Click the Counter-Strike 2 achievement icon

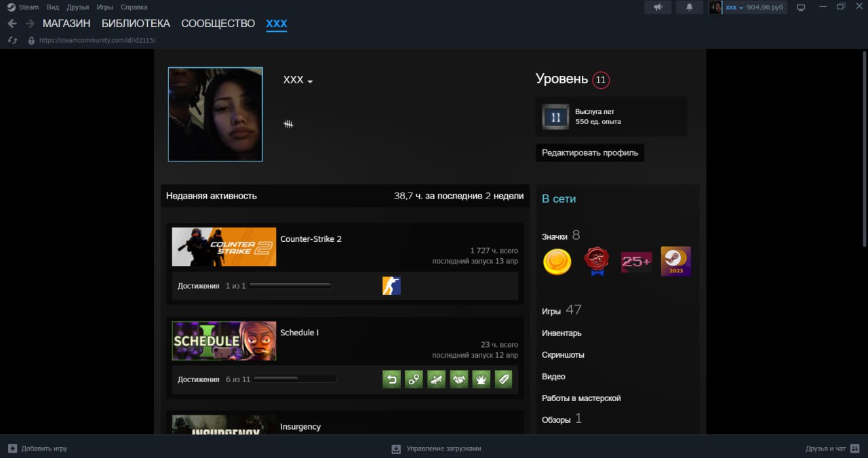(391, 286)
